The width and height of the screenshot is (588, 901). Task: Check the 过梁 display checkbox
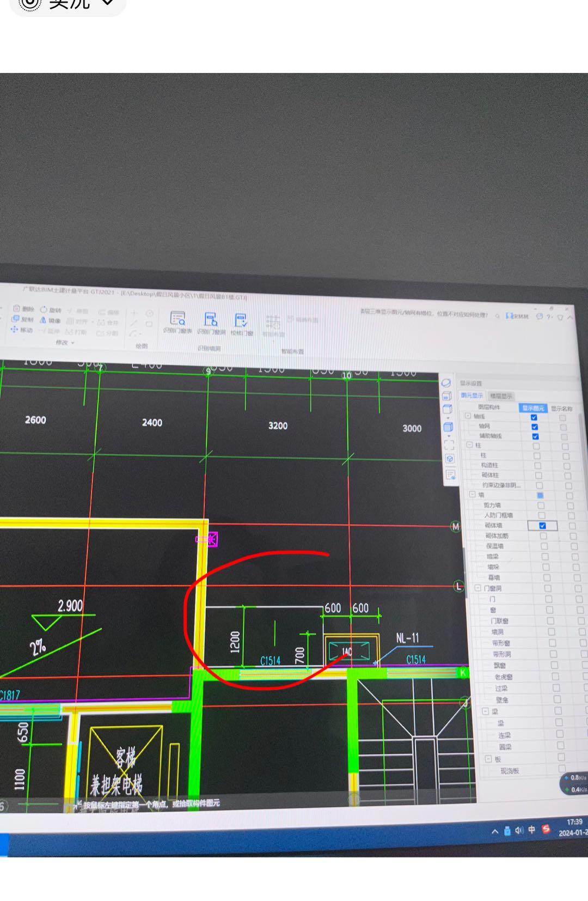point(556,688)
